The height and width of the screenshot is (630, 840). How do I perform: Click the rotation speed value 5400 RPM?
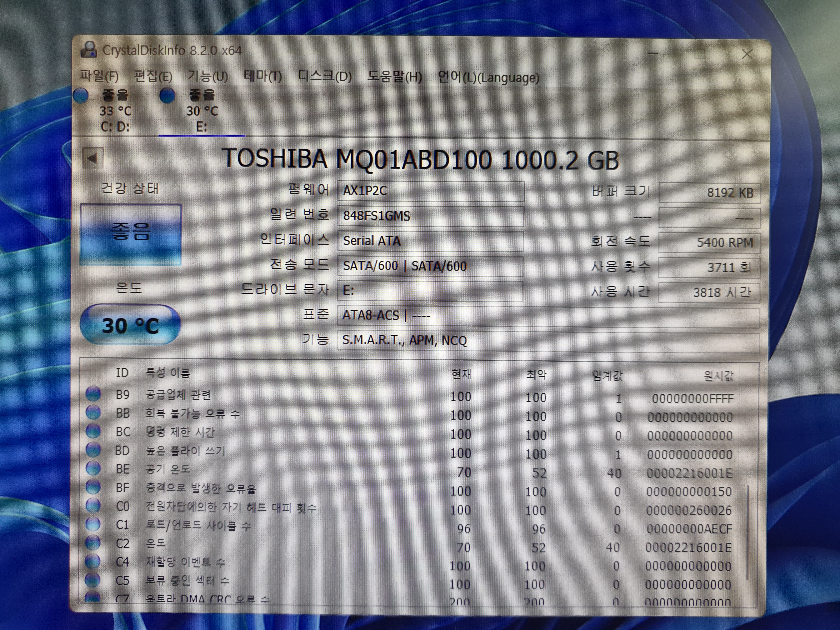[x=709, y=243]
